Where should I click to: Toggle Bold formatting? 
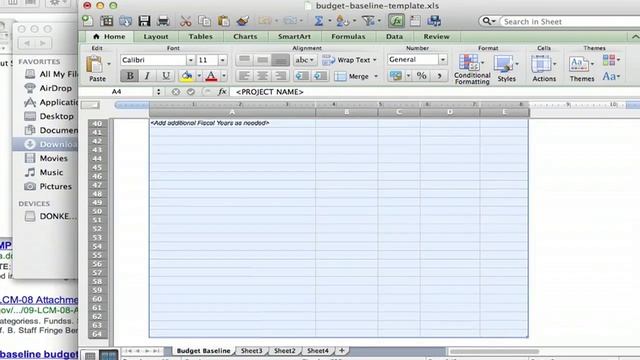tap(130, 76)
